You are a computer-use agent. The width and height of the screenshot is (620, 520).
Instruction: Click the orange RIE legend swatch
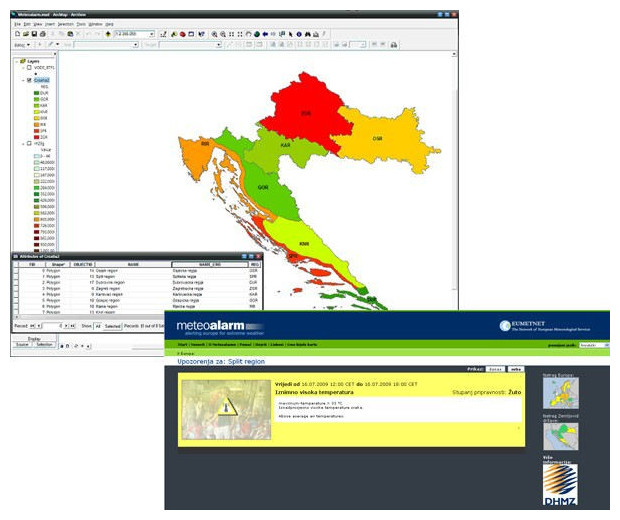click(x=36, y=125)
